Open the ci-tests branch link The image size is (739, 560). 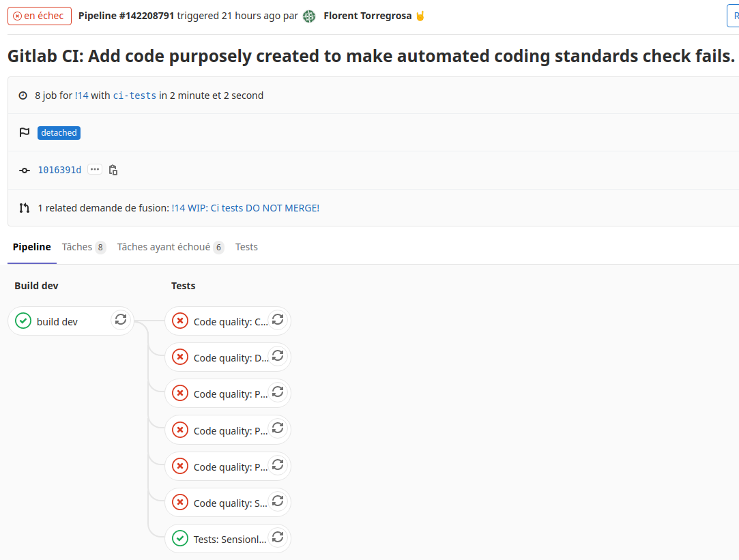click(134, 95)
